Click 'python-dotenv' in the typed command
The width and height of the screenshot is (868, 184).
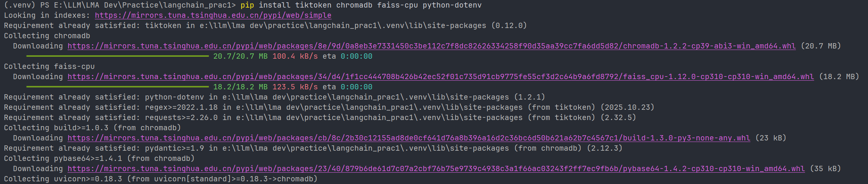(452, 5)
